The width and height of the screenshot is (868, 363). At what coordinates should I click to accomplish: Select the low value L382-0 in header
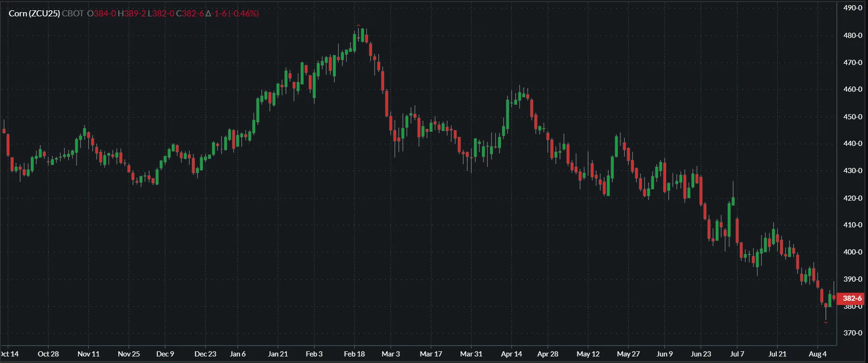(x=161, y=14)
